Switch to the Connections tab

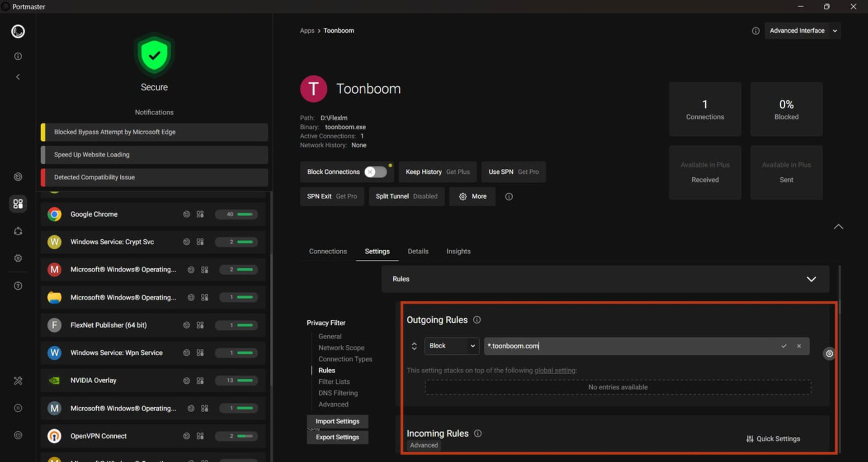coord(328,252)
